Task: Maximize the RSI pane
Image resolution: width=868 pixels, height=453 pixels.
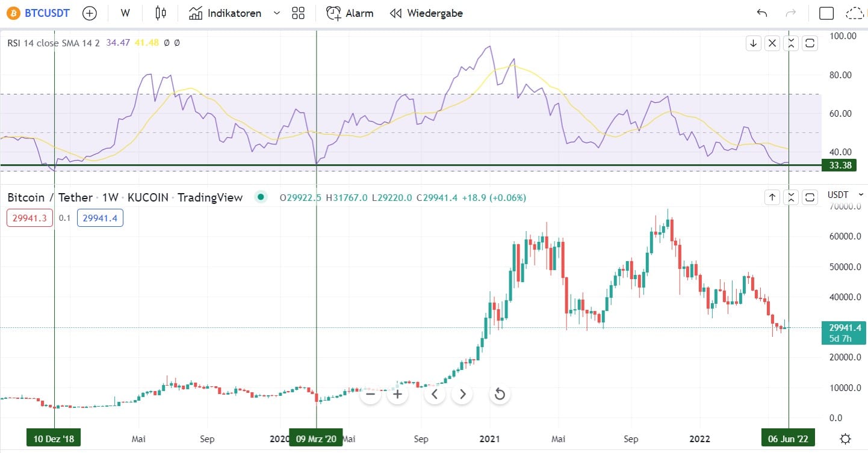Action: coord(810,43)
